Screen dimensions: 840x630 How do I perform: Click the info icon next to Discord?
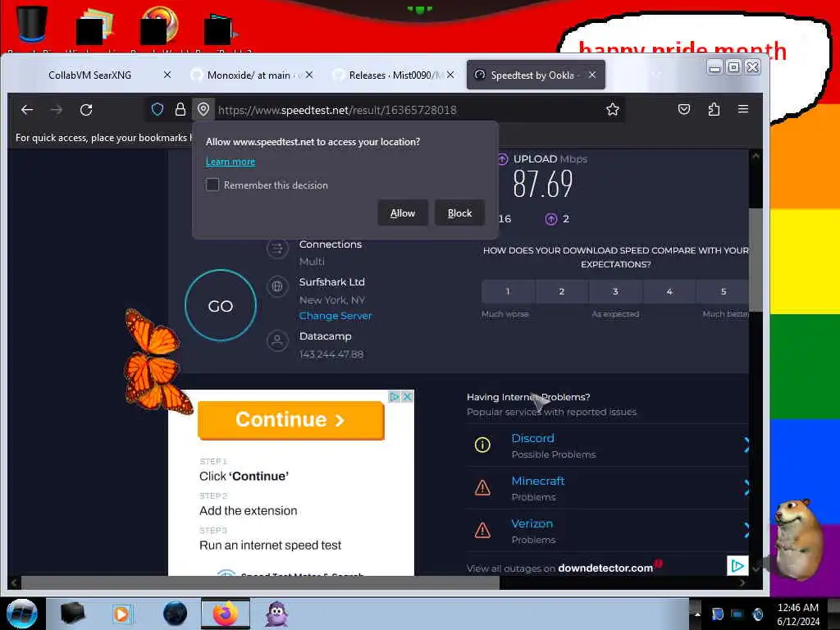coord(482,445)
